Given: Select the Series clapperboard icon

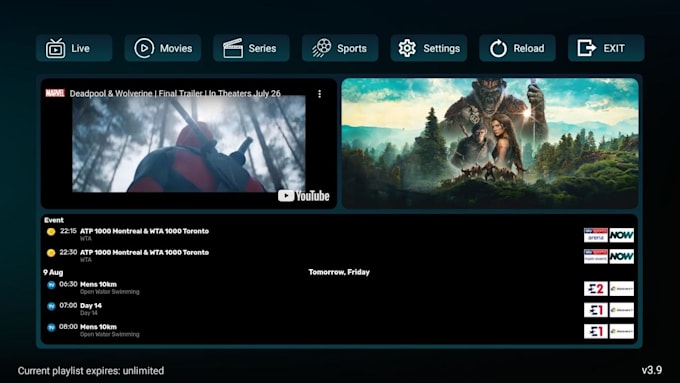Looking at the screenshot, I should tap(233, 48).
